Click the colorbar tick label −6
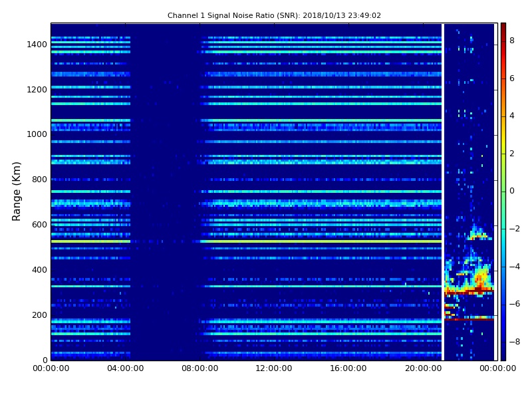Screen dimensions: 532x399 tap(514, 304)
